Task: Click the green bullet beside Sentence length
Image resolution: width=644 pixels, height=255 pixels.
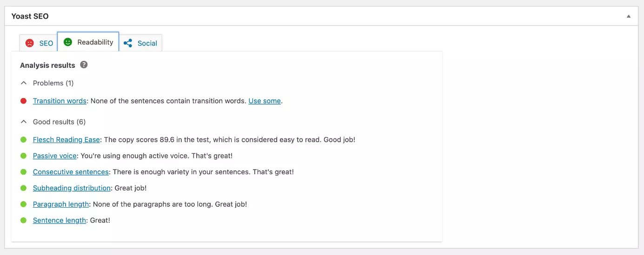Action: [24, 221]
